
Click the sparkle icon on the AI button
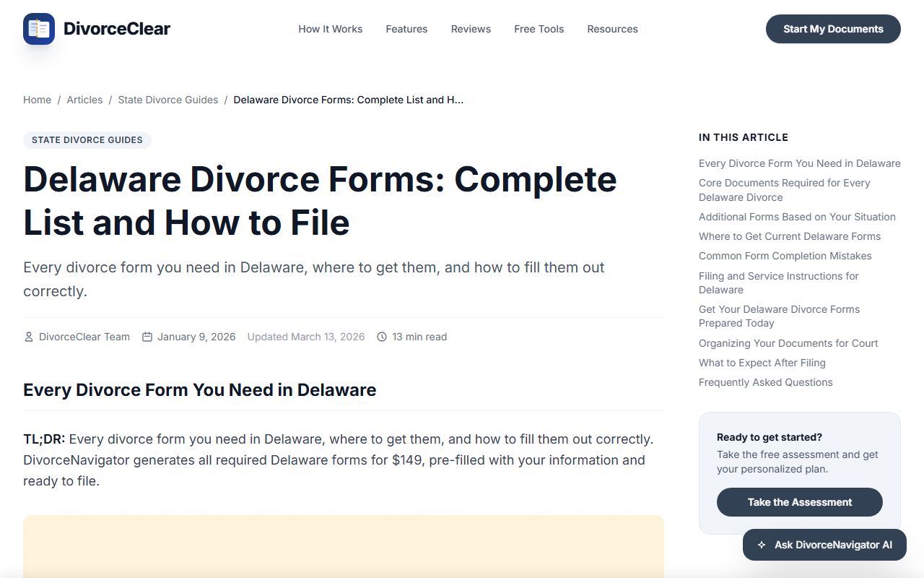click(762, 545)
